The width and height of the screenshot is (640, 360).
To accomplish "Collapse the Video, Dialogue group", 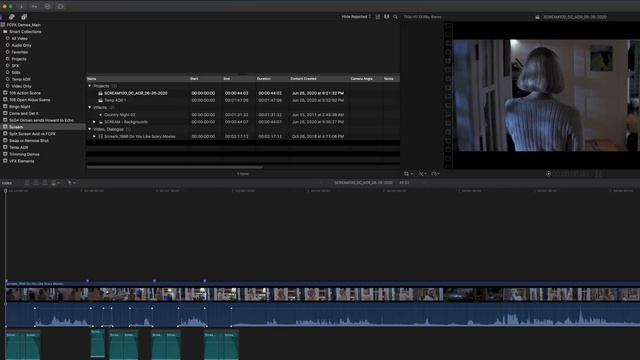I will point(90,129).
